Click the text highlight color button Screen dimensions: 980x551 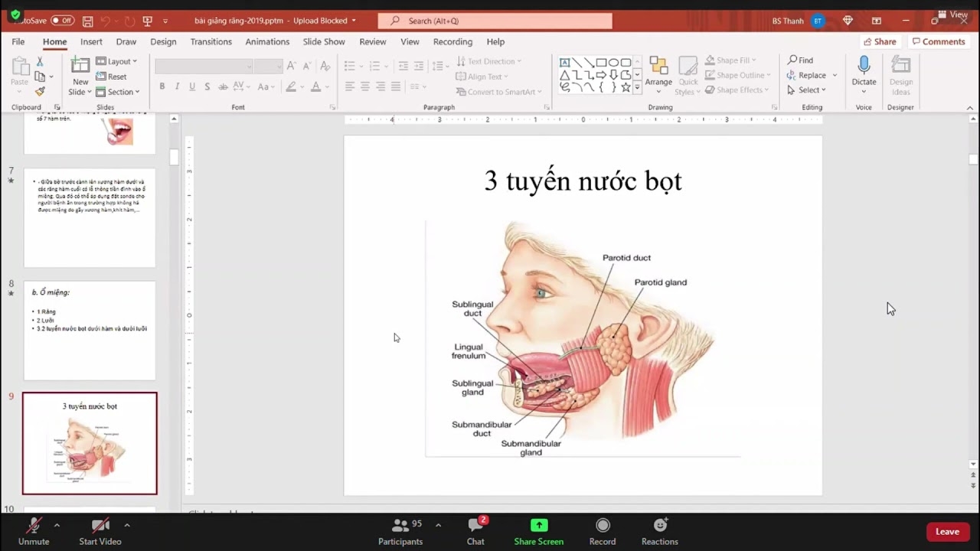tap(291, 86)
